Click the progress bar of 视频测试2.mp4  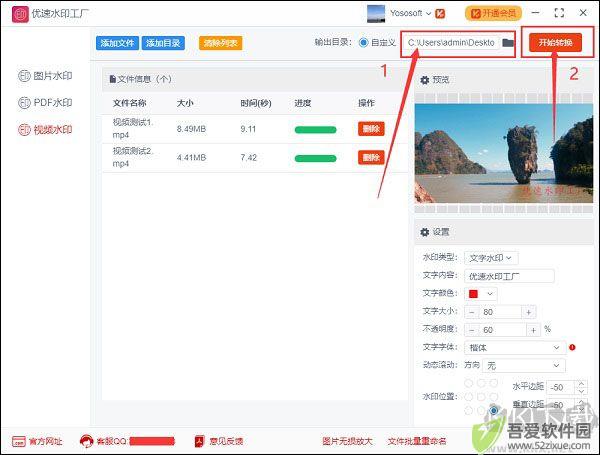click(x=315, y=158)
